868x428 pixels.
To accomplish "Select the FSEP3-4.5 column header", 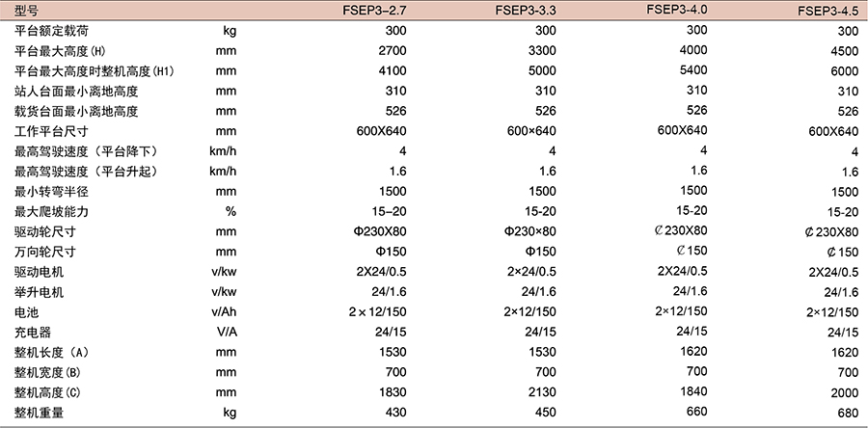I will [827, 13].
